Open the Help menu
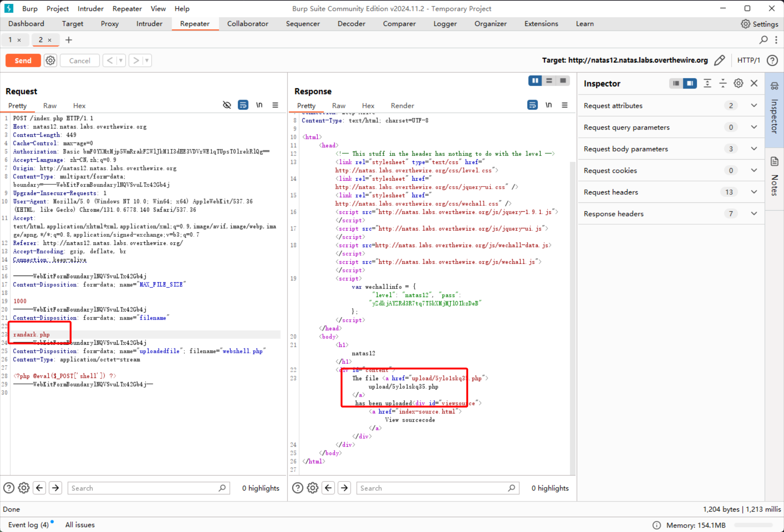 [182, 8]
